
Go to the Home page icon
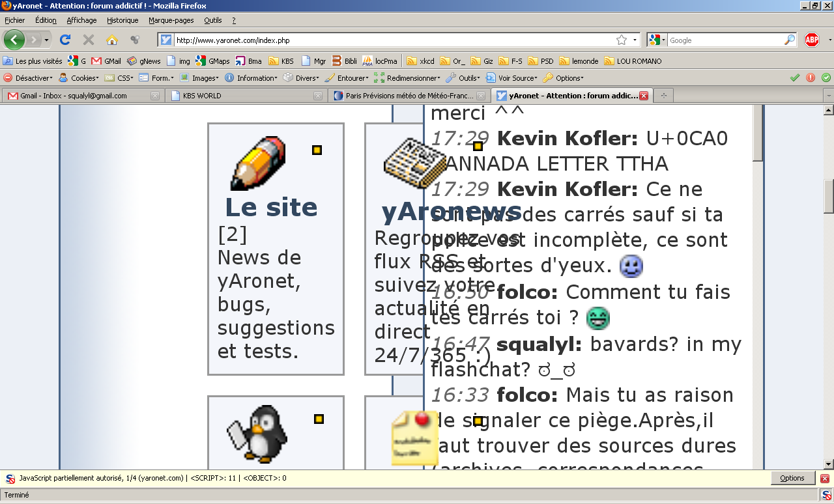tap(112, 40)
